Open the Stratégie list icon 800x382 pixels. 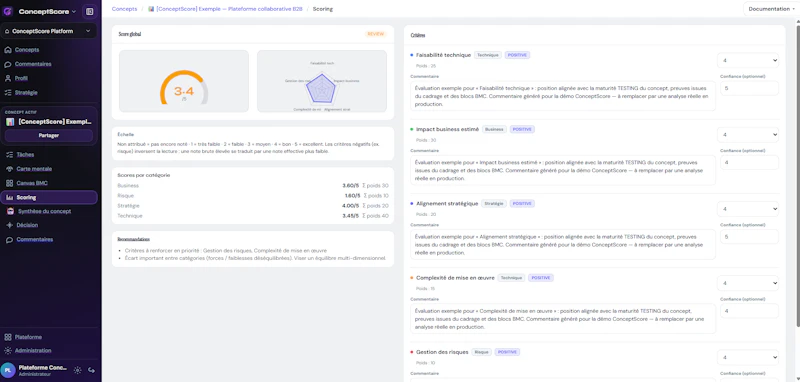point(8,93)
